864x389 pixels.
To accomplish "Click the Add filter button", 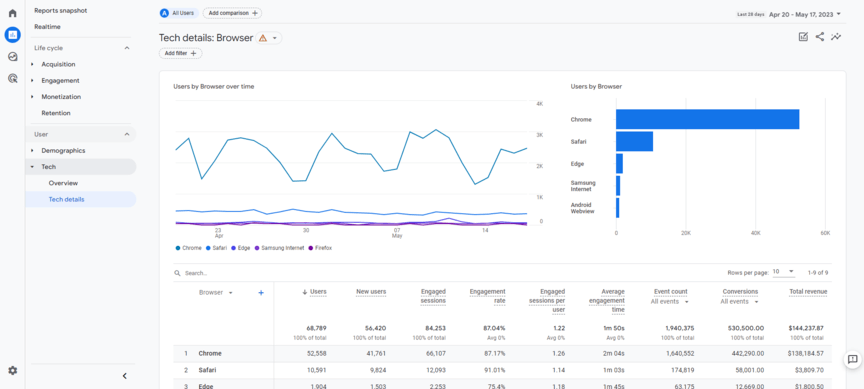I will pos(181,53).
